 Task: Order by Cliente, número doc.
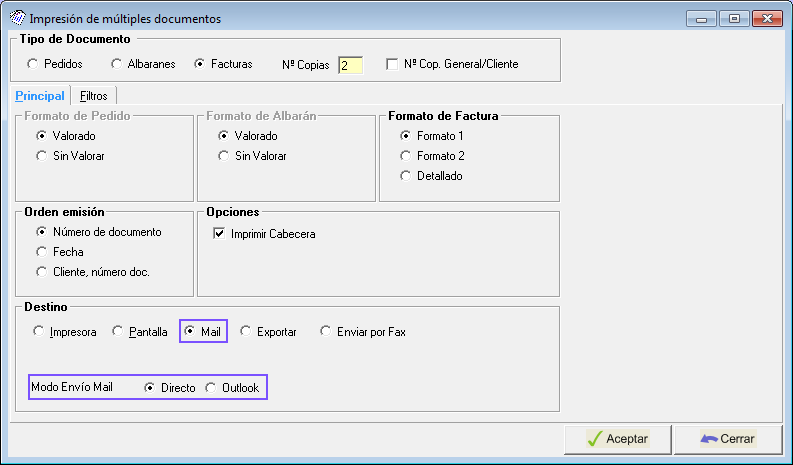41,272
